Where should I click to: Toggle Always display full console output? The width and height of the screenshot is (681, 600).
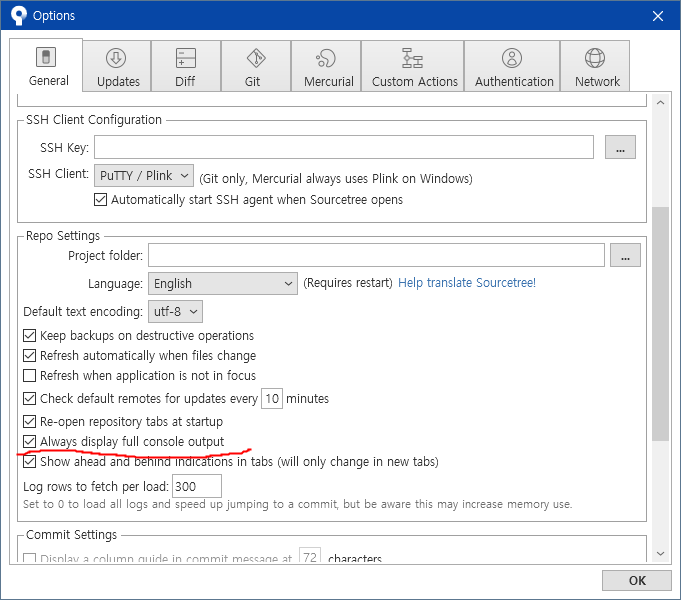click(x=30, y=441)
